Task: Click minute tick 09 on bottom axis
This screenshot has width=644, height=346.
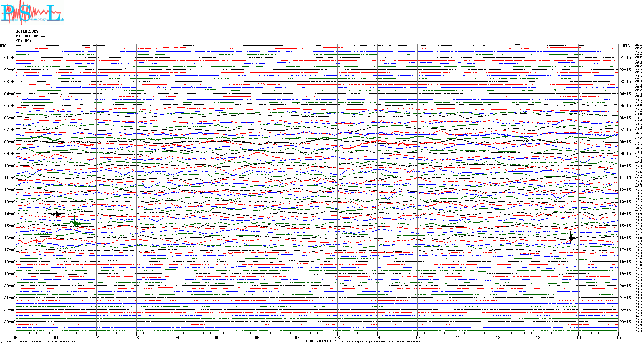Action: coord(377,337)
